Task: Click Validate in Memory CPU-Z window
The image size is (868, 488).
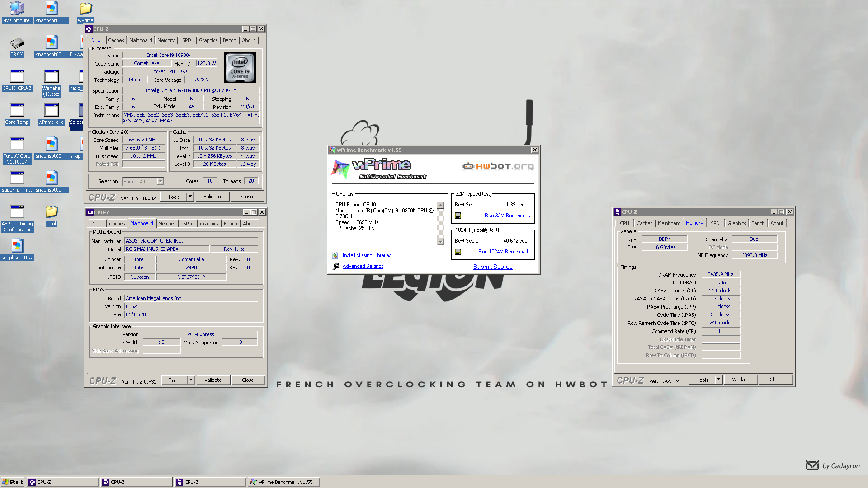Action: pos(741,380)
